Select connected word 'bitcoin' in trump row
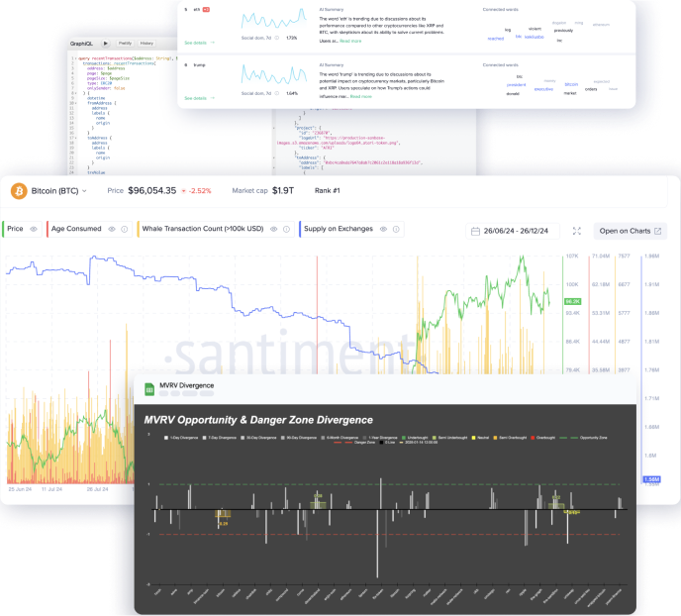Image resolution: width=681 pixels, height=616 pixels. (x=571, y=84)
